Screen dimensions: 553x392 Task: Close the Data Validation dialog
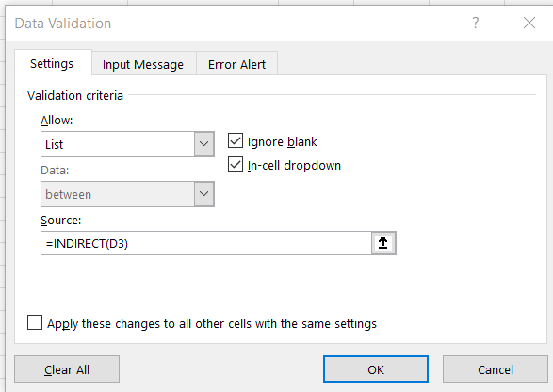tap(529, 23)
